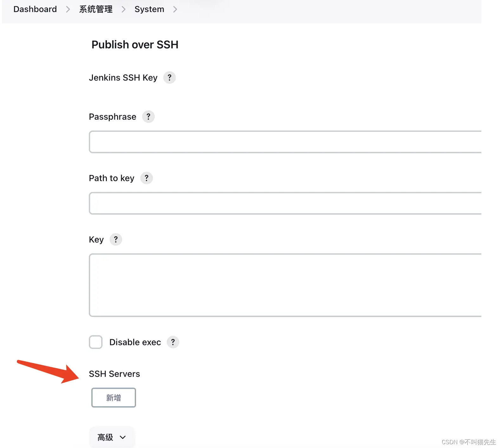
Task: Click the Disable exec label text
Action: [x=135, y=342]
